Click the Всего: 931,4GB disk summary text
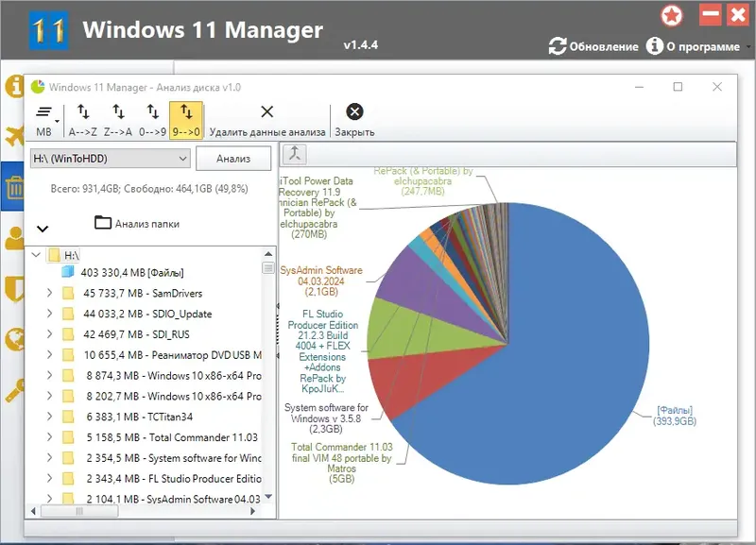Screen dimensions: 756x545 pyautogui.click(x=149, y=188)
